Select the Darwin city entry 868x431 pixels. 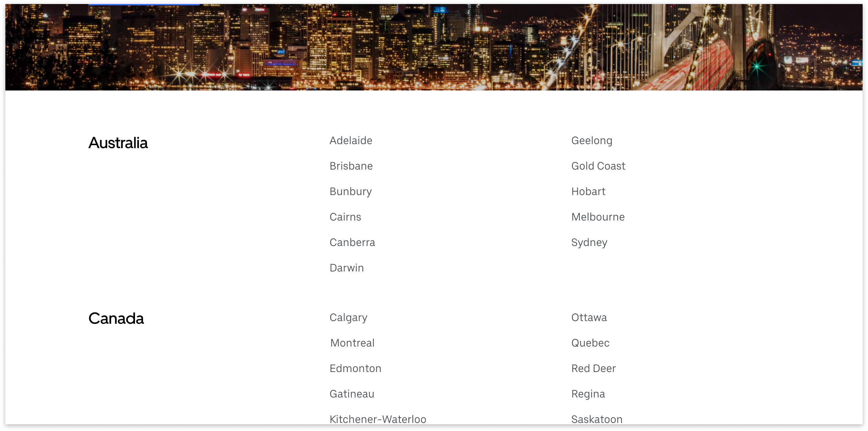346,267
